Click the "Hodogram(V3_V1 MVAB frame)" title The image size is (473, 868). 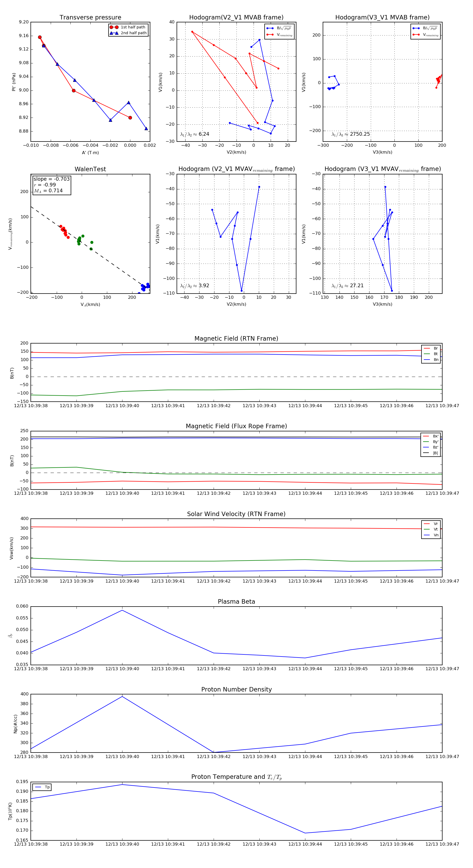pyautogui.click(x=382, y=18)
